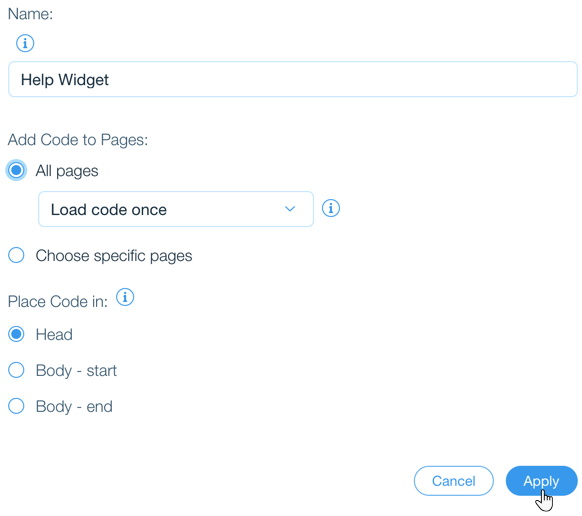The width and height of the screenshot is (582, 516).
Task: Click inside the Help Widget name field
Action: pos(293,79)
